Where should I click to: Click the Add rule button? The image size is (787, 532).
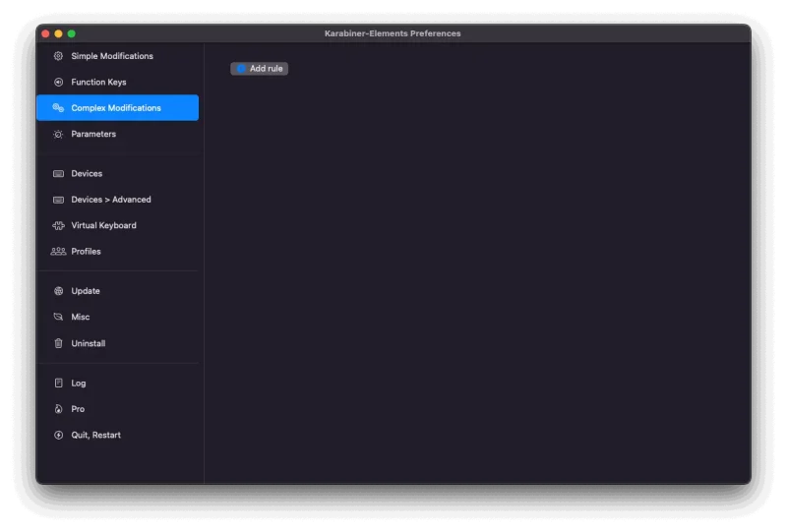[x=259, y=68]
